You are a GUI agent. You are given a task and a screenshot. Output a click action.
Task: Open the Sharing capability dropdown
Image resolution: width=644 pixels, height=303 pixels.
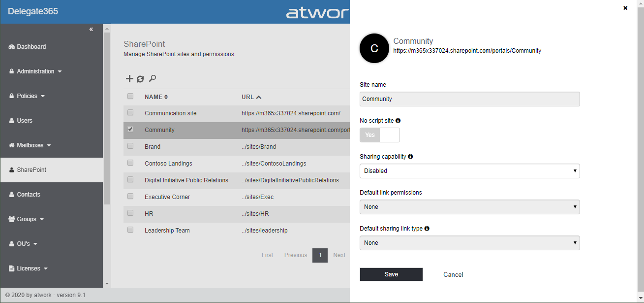coord(470,171)
